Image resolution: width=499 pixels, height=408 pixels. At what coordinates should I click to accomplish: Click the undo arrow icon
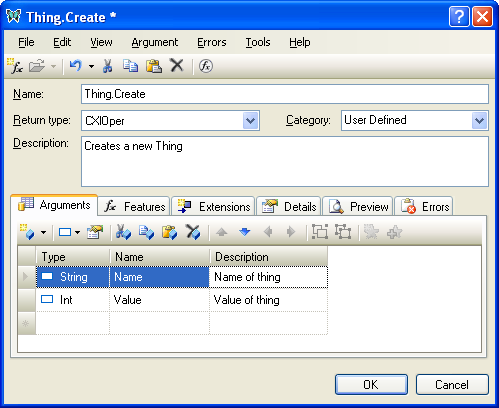click(75, 66)
